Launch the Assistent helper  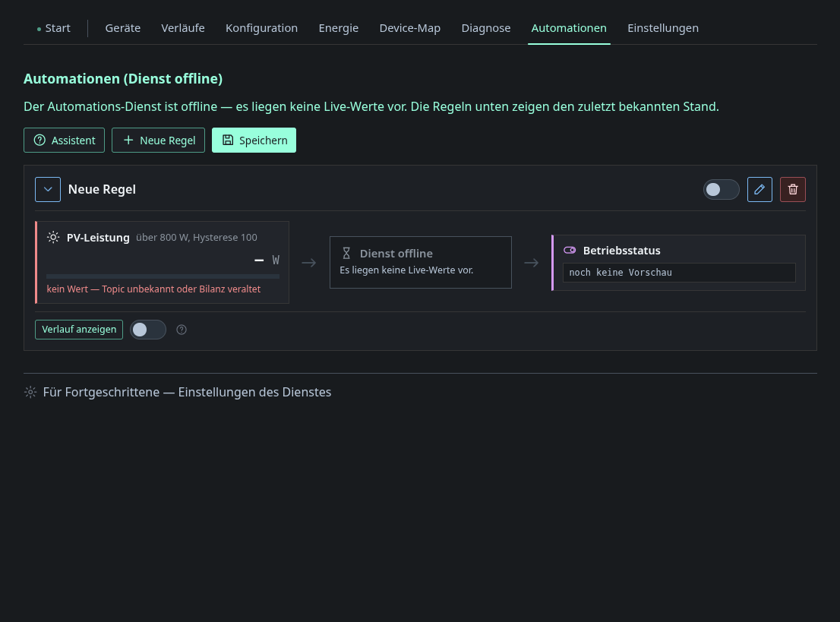click(x=65, y=141)
